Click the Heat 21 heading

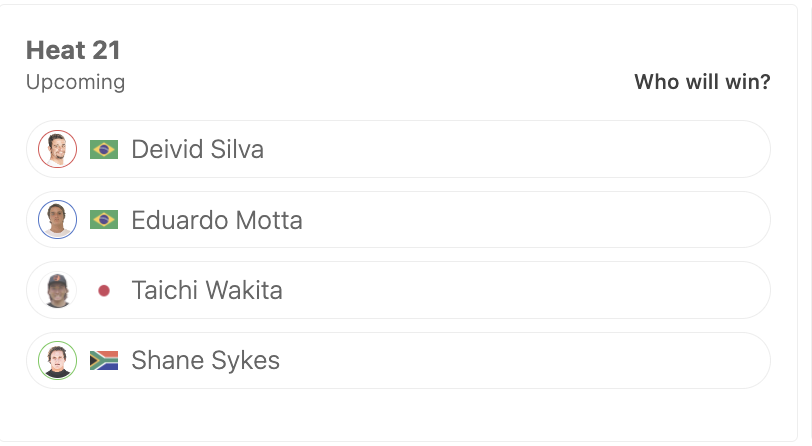73,50
